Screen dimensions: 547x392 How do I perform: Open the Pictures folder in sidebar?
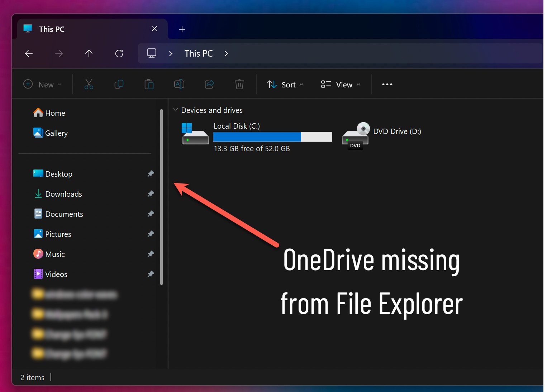pos(52,234)
